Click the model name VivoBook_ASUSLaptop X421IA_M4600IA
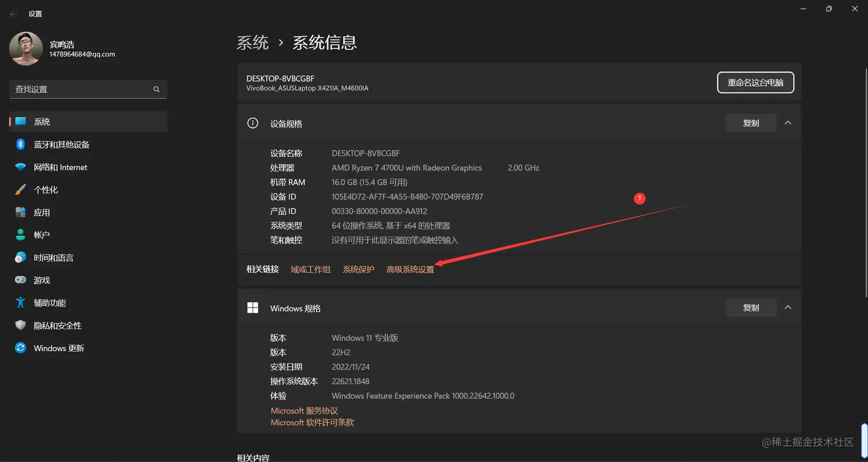The image size is (868, 462). pyautogui.click(x=307, y=88)
